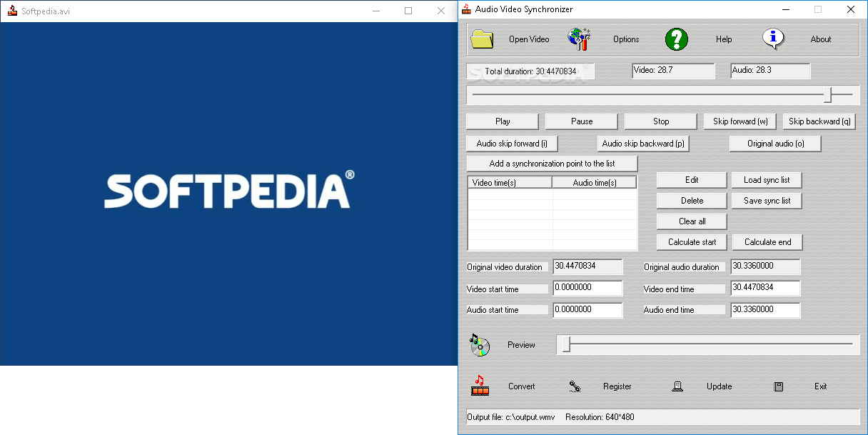
Task: Add a synchronization point to the list
Action: click(552, 163)
